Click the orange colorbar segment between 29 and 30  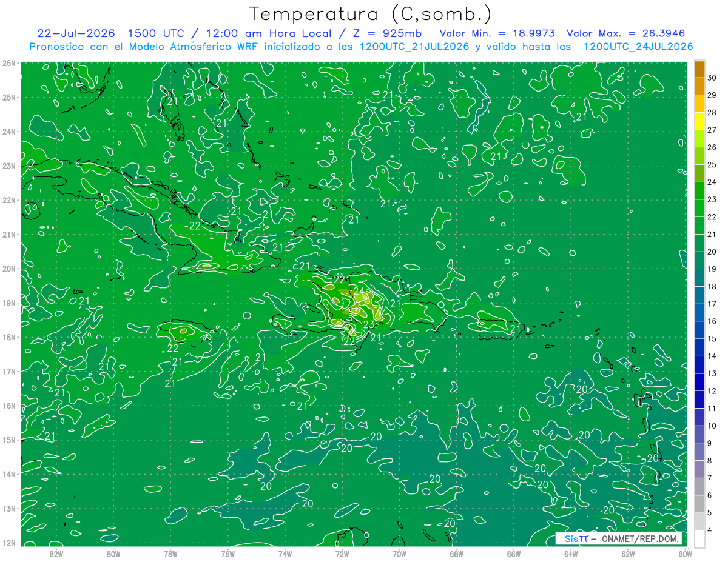click(x=699, y=86)
